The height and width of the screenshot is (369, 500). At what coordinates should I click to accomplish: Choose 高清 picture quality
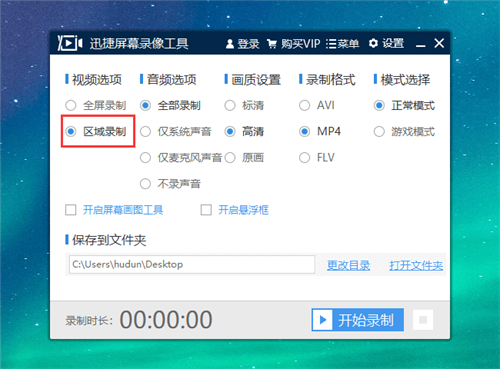point(244,132)
